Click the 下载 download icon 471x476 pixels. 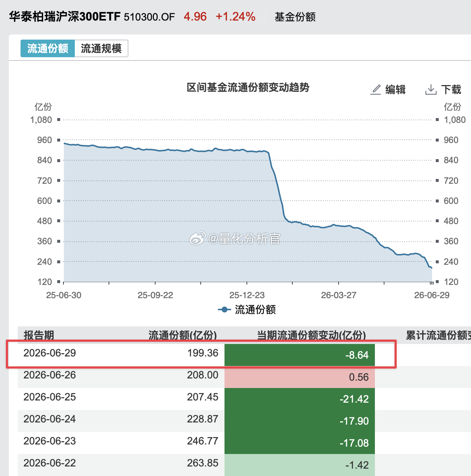(x=431, y=89)
